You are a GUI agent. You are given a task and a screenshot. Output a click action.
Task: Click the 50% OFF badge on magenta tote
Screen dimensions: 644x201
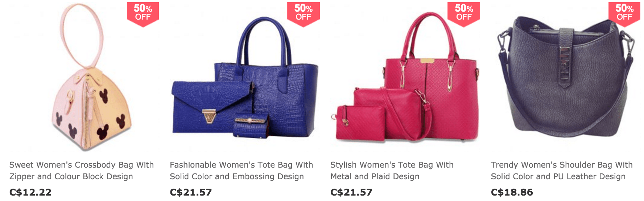tap(464, 14)
